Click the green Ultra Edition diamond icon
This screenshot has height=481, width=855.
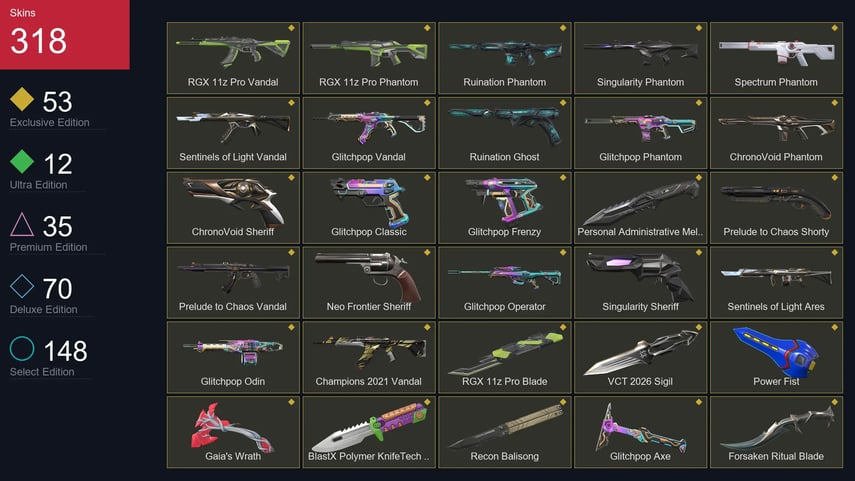pyautogui.click(x=22, y=161)
